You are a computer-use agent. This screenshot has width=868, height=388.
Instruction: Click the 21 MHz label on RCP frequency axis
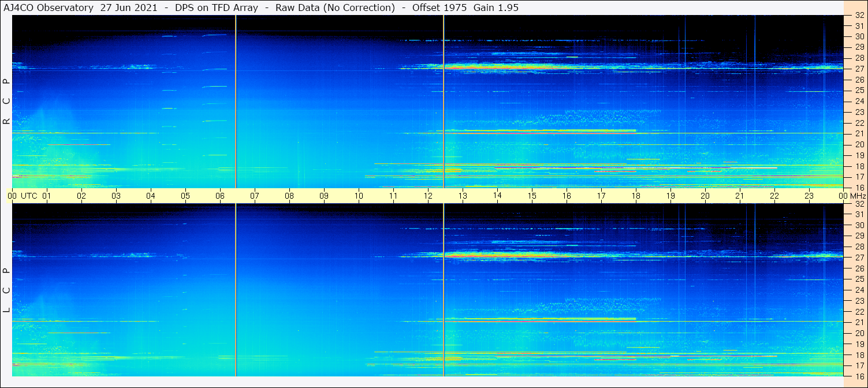click(x=859, y=133)
